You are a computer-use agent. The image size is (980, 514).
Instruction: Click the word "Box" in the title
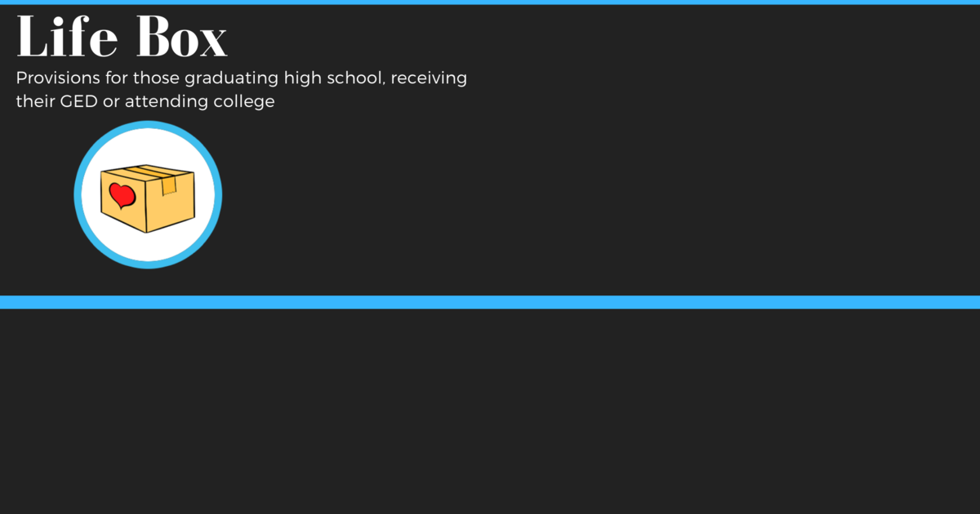[181, 37]
